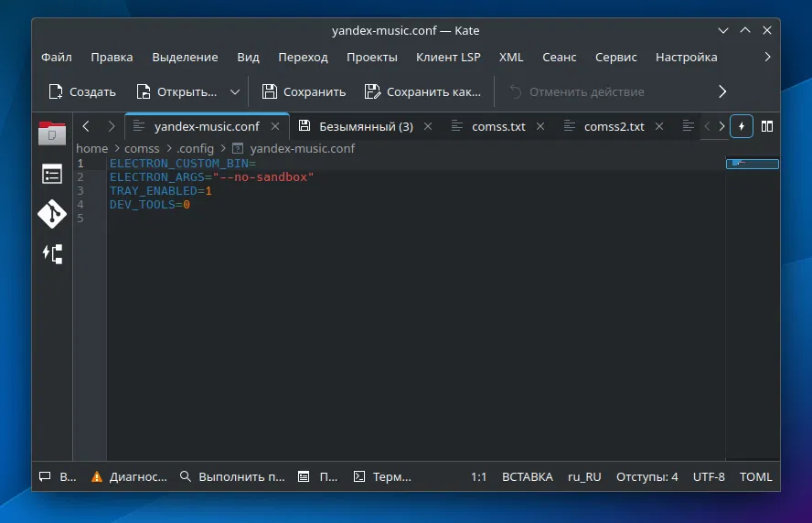The width and height of the screenshot is (812, 523).
Task: Open the Git sidebar panel icon
Action: coord(52,214)
